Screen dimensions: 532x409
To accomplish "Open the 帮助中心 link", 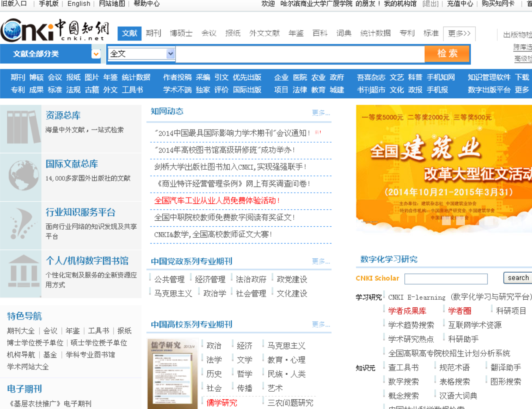I will coord(147,4).
